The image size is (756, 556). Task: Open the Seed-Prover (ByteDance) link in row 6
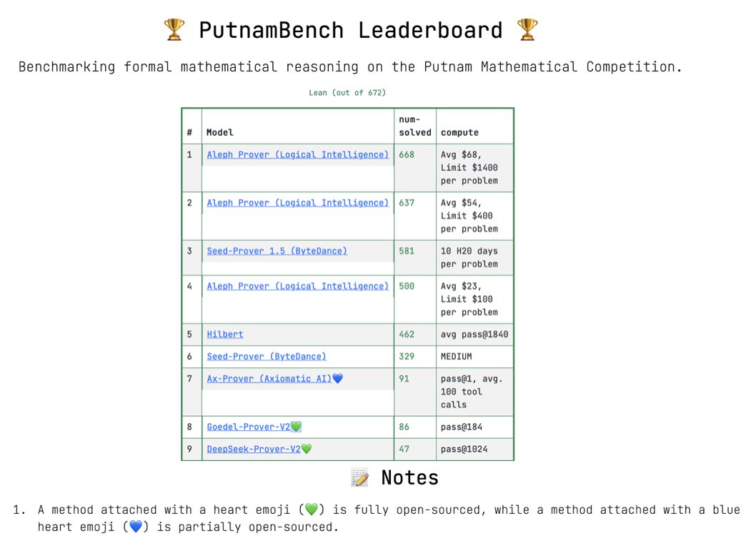[266, 357]
